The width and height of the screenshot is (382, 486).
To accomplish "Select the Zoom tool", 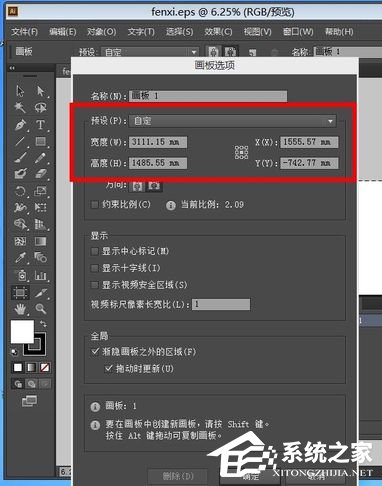I will [x=41, y=309].
